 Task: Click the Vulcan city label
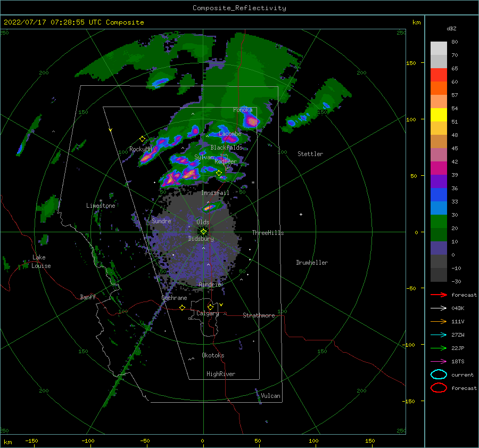(270, 396)
